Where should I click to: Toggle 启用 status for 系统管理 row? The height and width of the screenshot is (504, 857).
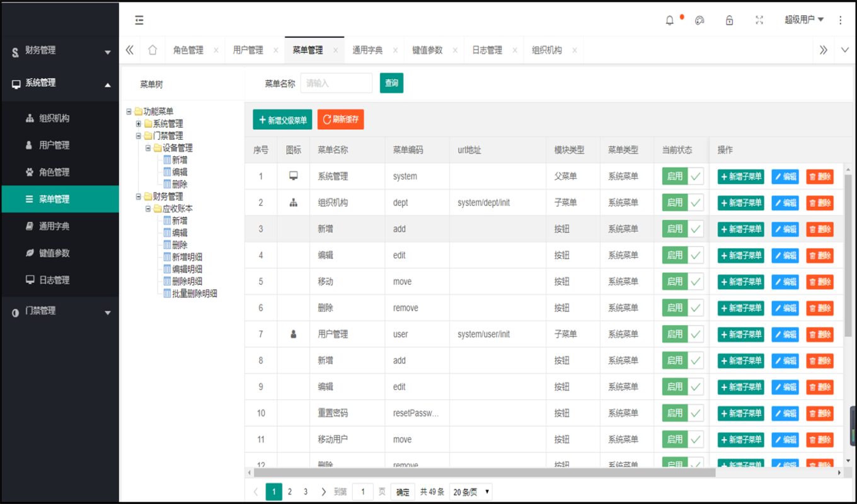coord(682,176)
